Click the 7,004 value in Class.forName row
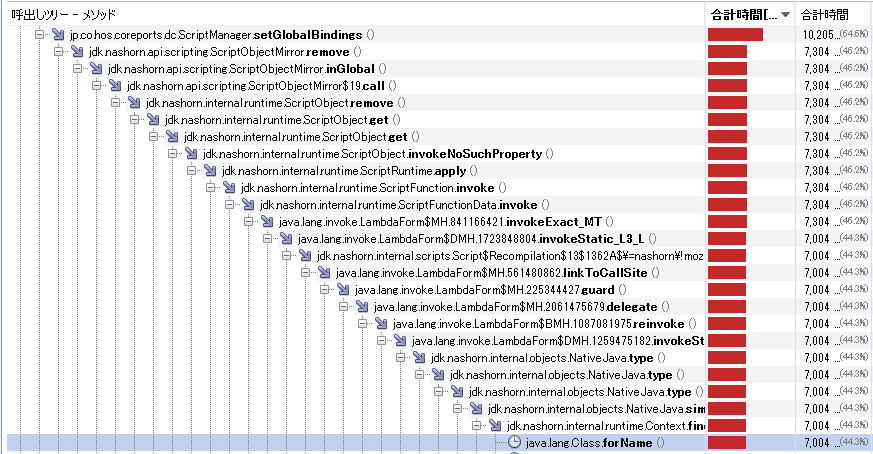The height and width of the screenshot is (454, 873). click(x=817, y=443)
